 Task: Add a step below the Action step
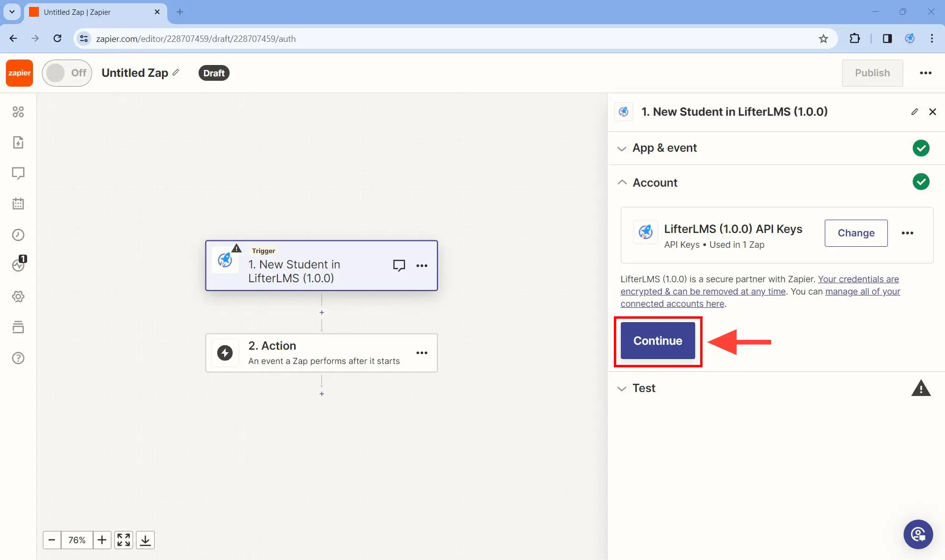coord(322,394)
